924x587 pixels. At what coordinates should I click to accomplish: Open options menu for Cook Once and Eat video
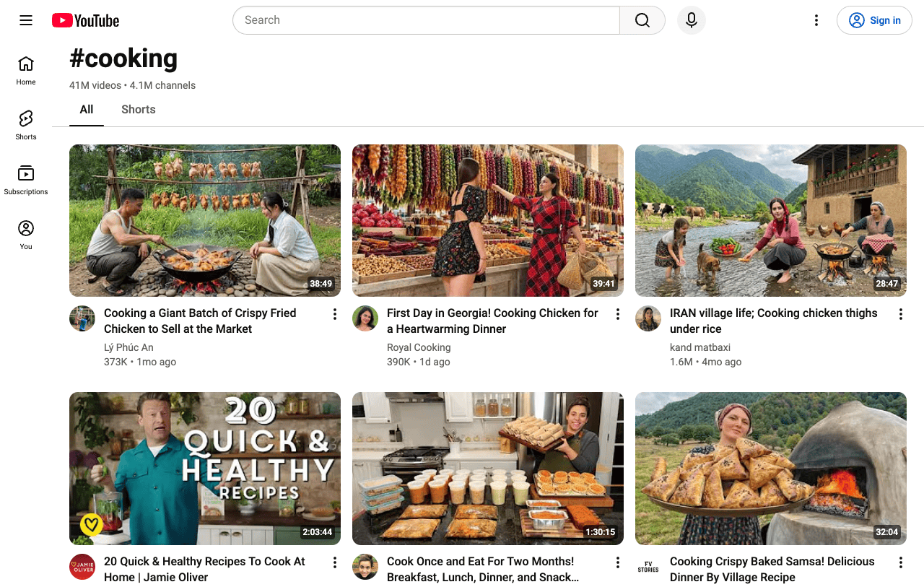[617, 562]
